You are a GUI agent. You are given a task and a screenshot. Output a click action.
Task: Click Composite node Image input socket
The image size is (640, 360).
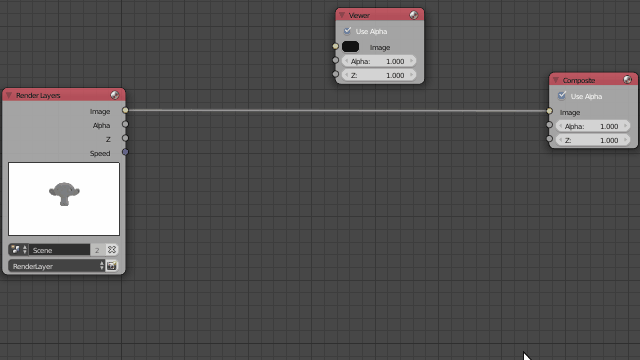[x=549, y=111]
